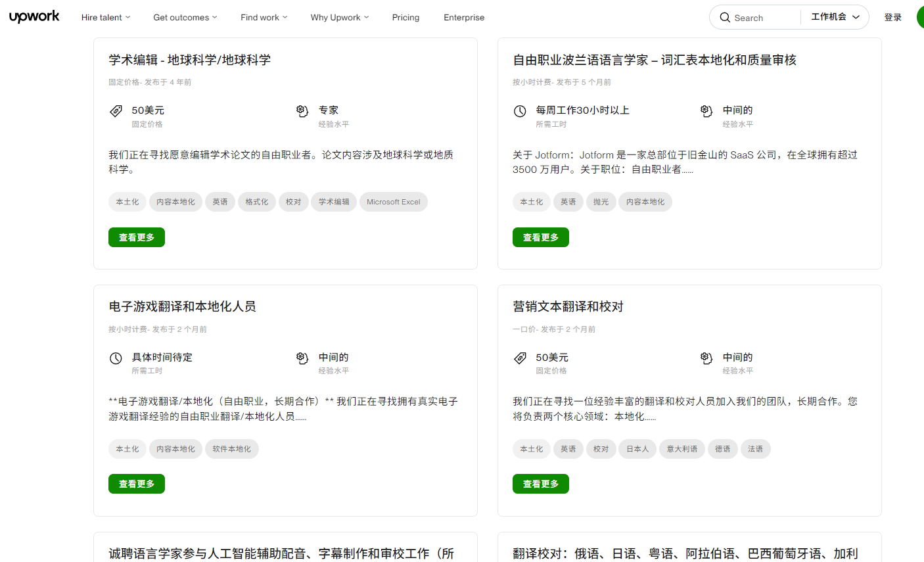Click the 关于 Jotform job description text

(x=685, y=162)
